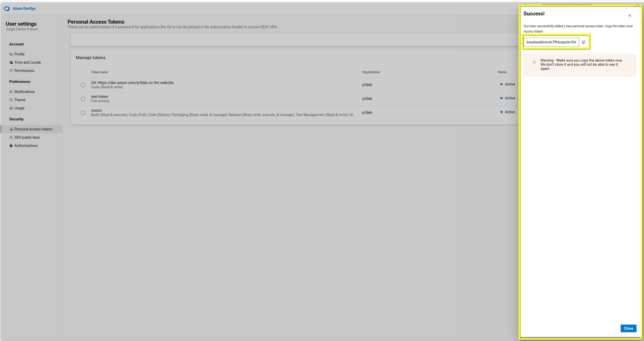Screen dimensions: 644x341
Task: Expand the Security section in sidebar
Action: point(17,119)
